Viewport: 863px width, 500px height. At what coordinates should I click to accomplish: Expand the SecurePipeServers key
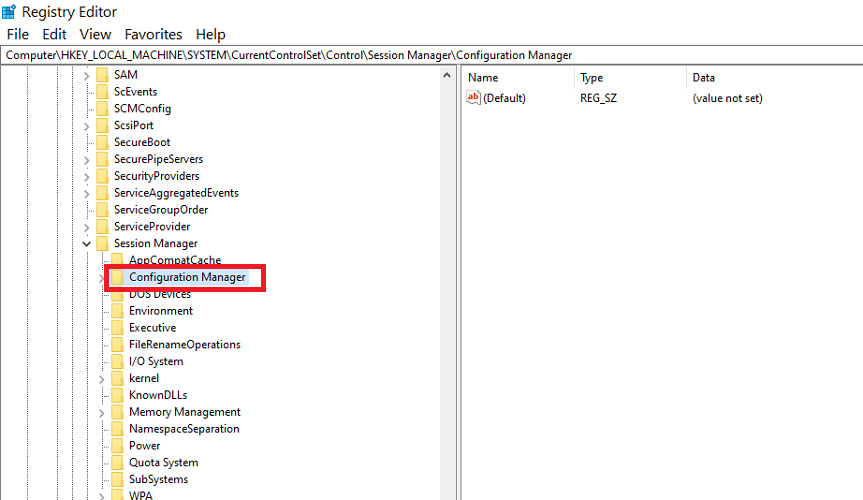click(x=86, y=160)
